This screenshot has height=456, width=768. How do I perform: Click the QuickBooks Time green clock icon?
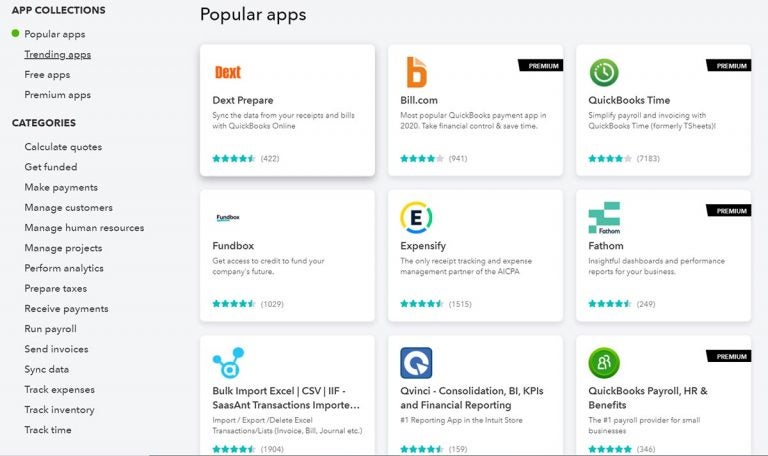pyautogui.click(x=603, y=72)
